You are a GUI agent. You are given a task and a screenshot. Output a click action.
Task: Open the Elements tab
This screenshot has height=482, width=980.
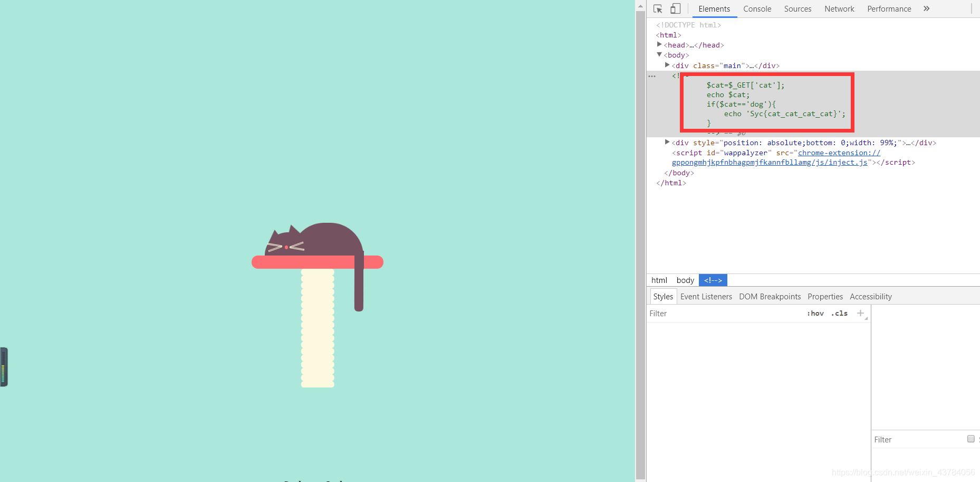pyautogui.click(x=714, y=9)
